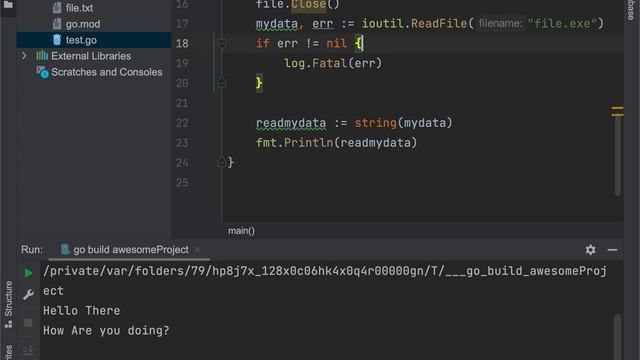Click the test.go Go file icon
The image size is (640, 360).
pos(57,40)
